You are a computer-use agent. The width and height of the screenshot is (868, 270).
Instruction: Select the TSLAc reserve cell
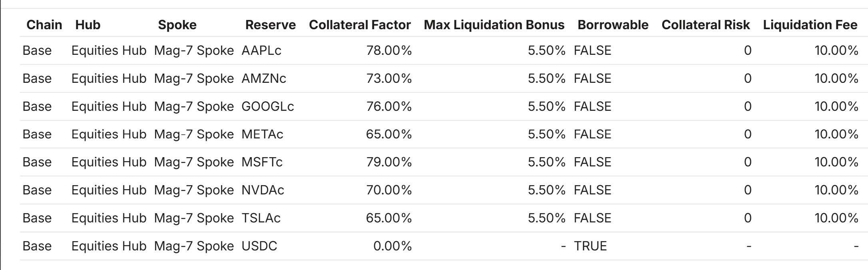[261, 218]
